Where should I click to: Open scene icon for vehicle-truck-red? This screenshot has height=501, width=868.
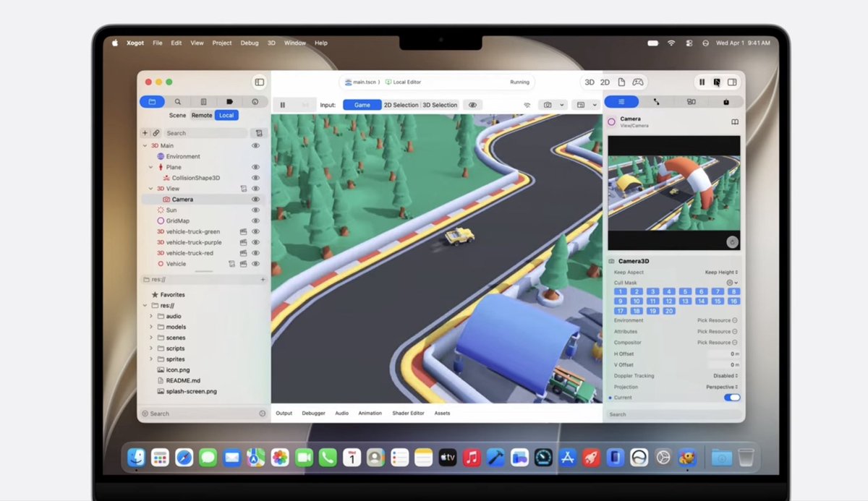point(244,253)
